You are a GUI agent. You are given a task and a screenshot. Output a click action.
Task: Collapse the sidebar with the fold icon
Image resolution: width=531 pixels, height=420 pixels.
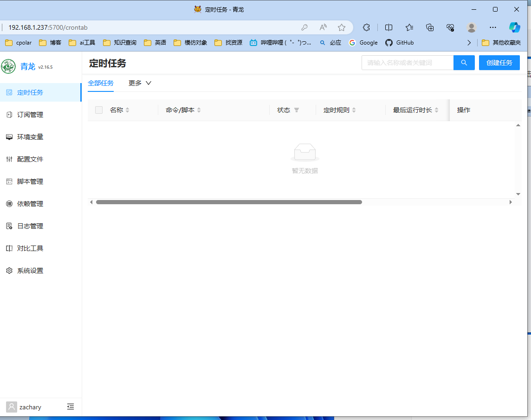(x=71, y=407)
